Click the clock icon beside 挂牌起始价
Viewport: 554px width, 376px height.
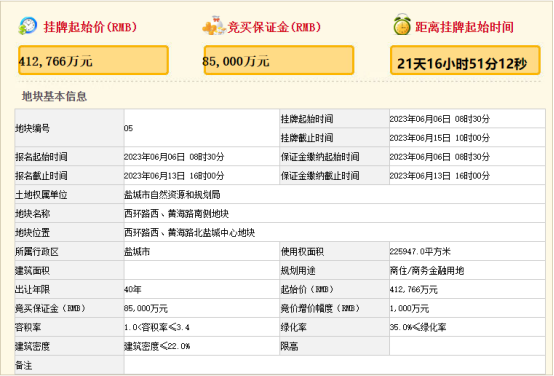point(28,26)
